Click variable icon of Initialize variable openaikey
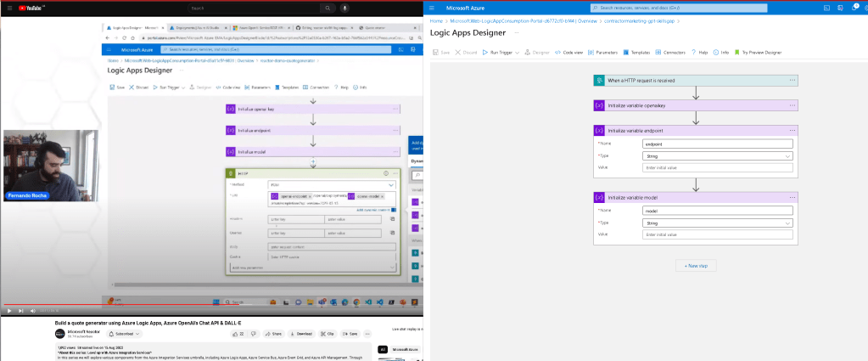This screenshot has height=361, width=868. click(599, 105)
